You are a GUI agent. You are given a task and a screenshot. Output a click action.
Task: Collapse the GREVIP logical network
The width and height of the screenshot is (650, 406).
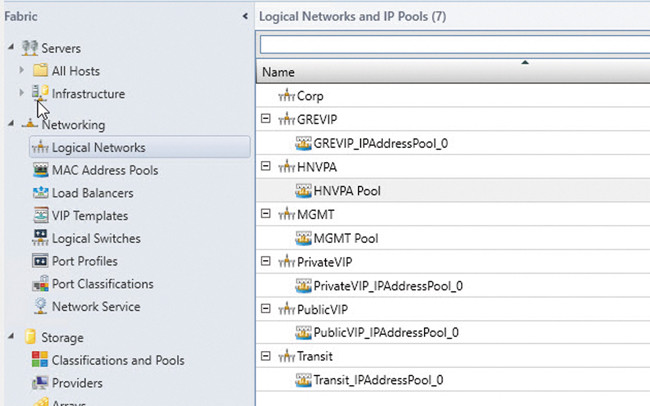[x=265, y=119]
